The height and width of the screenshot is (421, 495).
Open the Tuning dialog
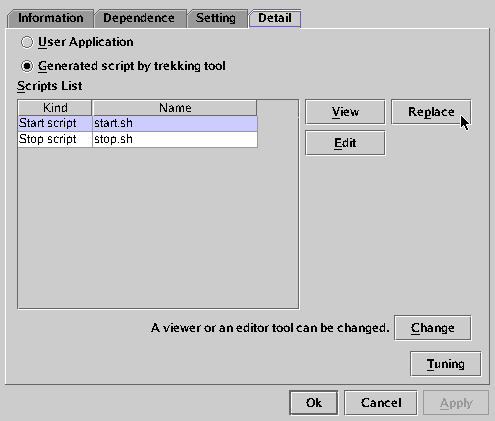click(x=445, y=364)
